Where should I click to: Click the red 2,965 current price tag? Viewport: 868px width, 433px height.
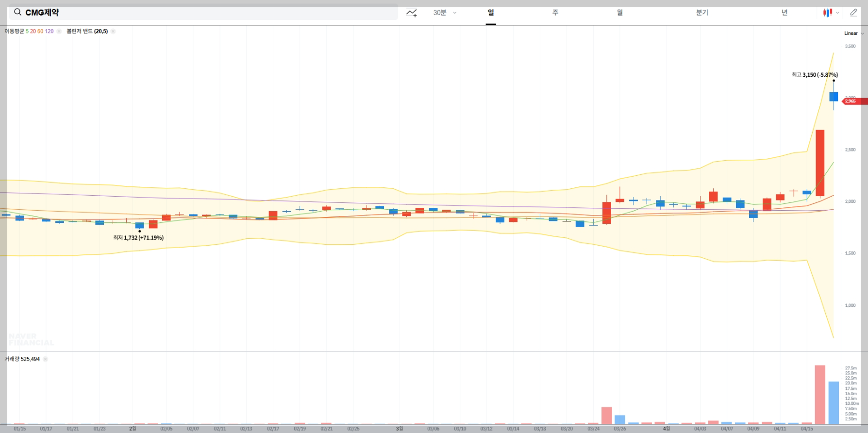(x=855, y=101)
